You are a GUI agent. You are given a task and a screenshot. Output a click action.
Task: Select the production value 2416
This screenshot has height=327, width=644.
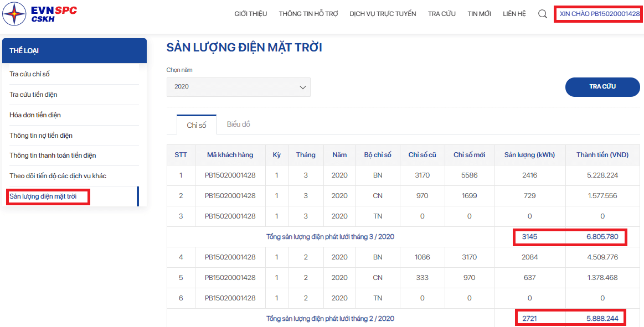pos(529,175)
